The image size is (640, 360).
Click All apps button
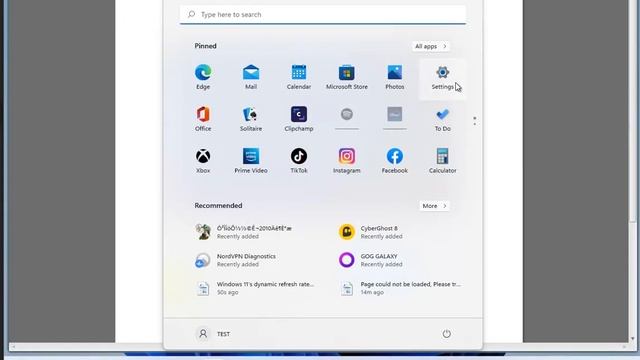(431, 46)
